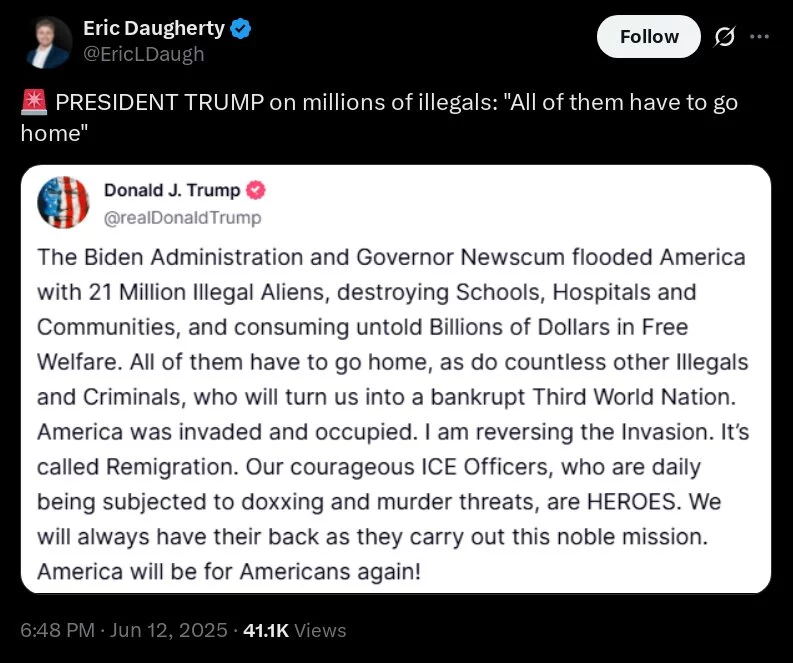Image resolution: width=793 pixels, height=663 pixels.
Task: Click the last line America will be for Americans
Action: [x=229, y=572]
